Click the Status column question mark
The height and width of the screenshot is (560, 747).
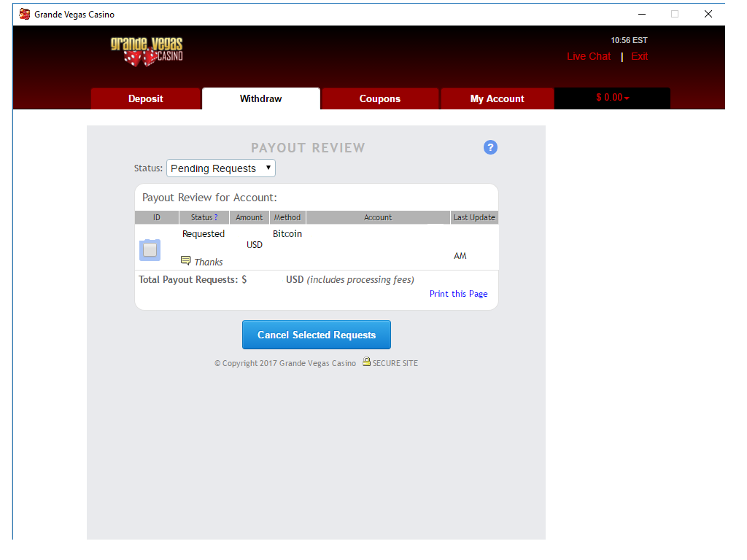216,217
